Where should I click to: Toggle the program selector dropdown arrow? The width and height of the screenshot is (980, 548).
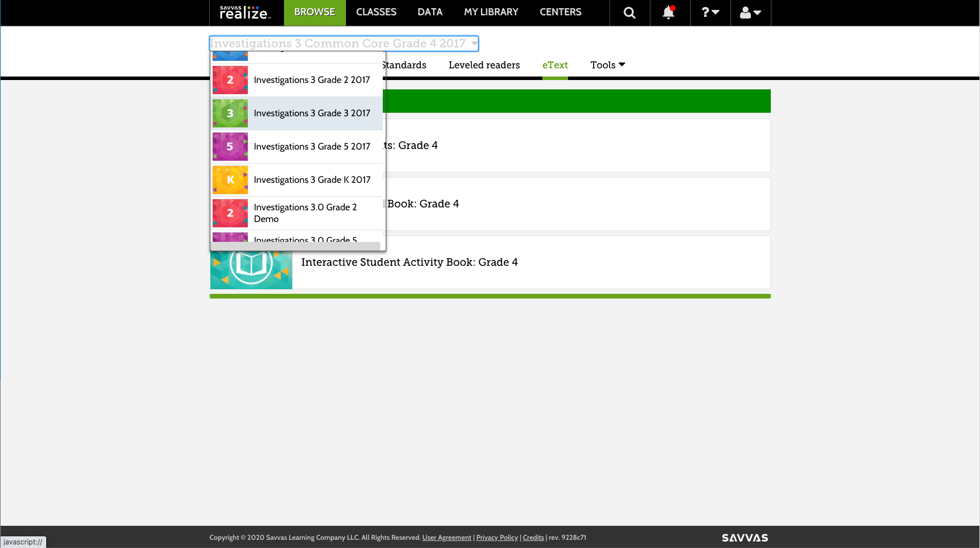[474, 43]
